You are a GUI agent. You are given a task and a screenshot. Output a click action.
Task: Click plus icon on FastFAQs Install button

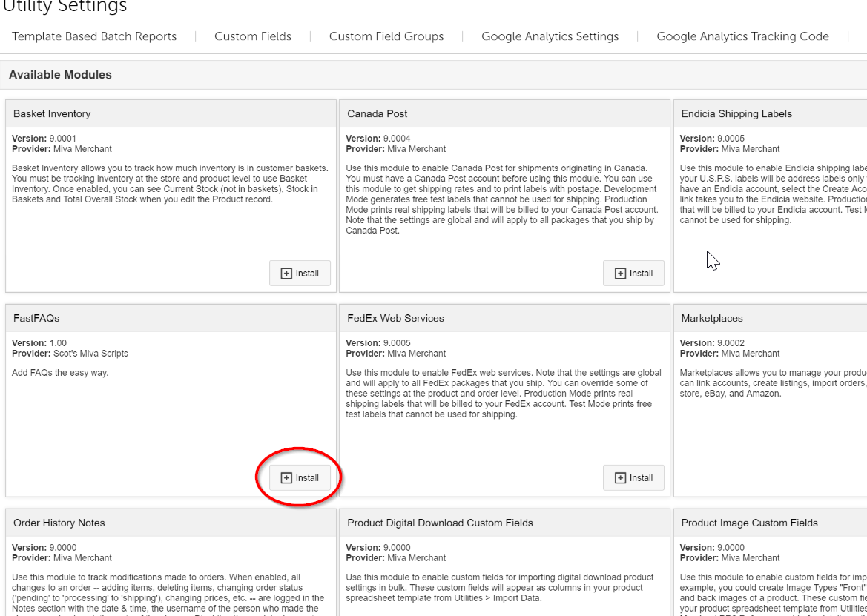(286, 478)
